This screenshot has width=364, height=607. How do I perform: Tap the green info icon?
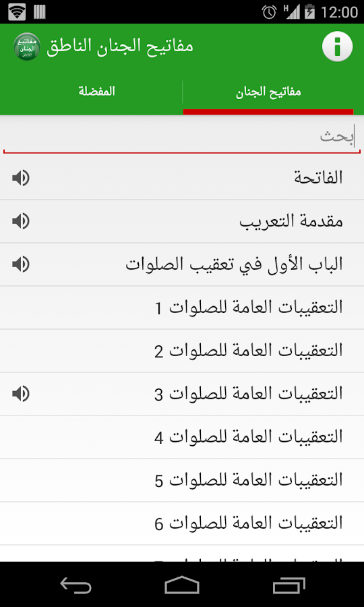(x=337, y=47)
